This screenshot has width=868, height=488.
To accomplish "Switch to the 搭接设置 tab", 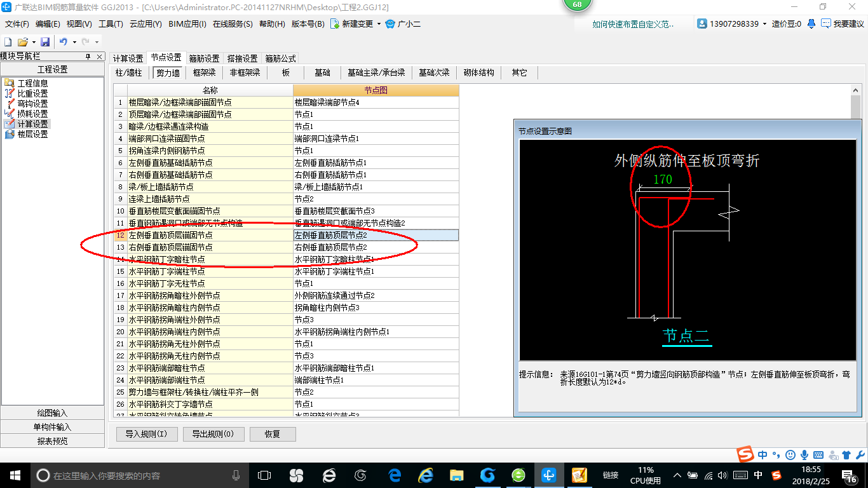I will (243, 58).
